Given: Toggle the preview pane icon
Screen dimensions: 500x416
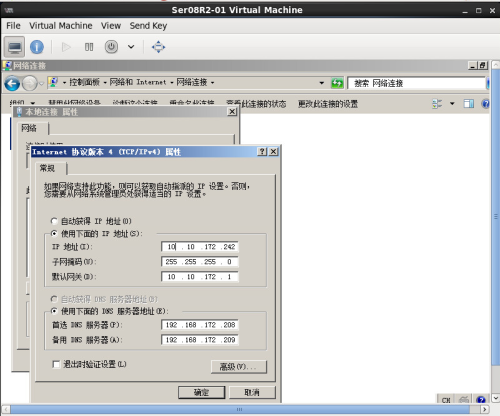Looking at the screenshot, I should [x=469, y=104].
